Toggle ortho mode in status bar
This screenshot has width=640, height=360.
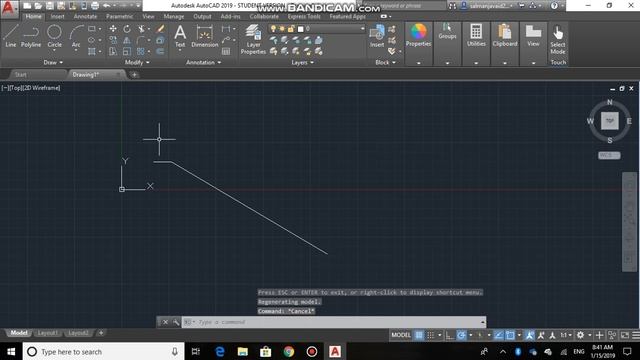coord(449,335)
